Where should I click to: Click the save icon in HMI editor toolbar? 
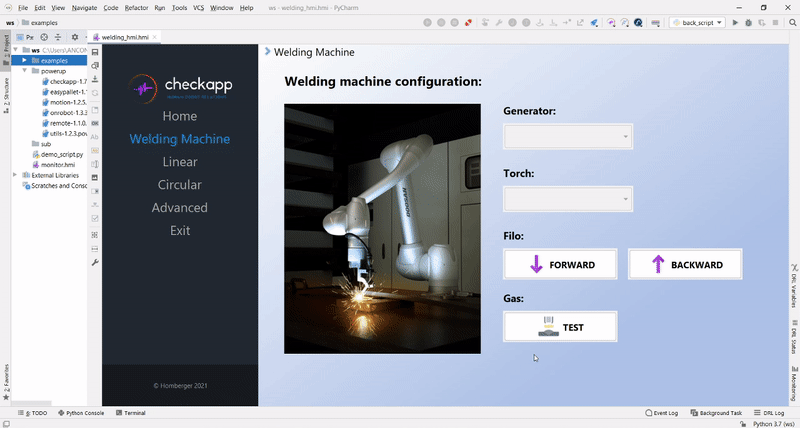tap(95, 52)
